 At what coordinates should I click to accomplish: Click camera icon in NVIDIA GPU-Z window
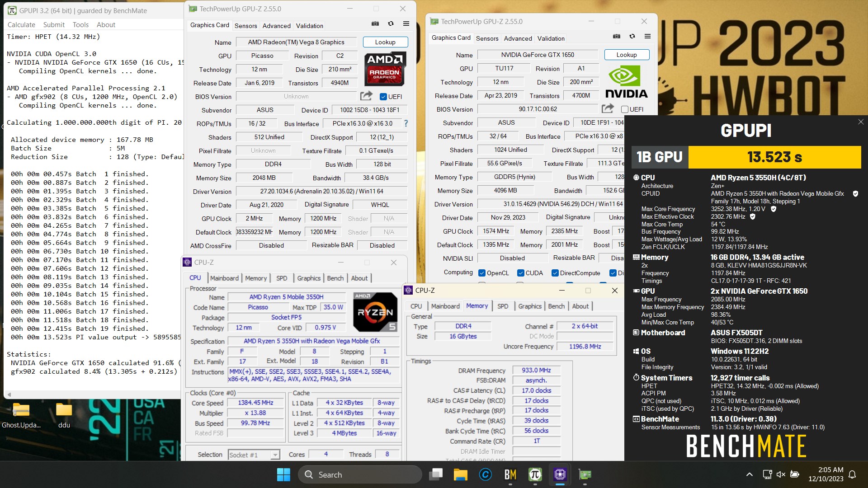617,37
